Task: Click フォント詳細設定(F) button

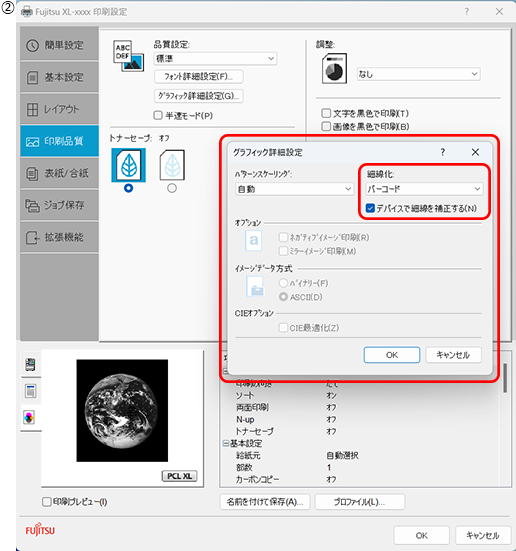Action: [x=199, y=76]
